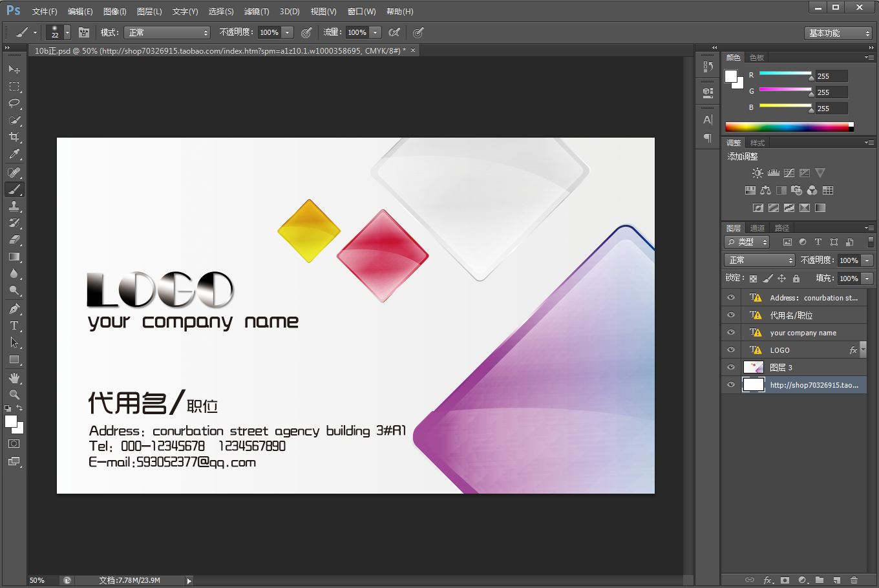Select the Path Selection tool
Image resolution: width=879 pixels, height=588 pixels.
(14, 342)
